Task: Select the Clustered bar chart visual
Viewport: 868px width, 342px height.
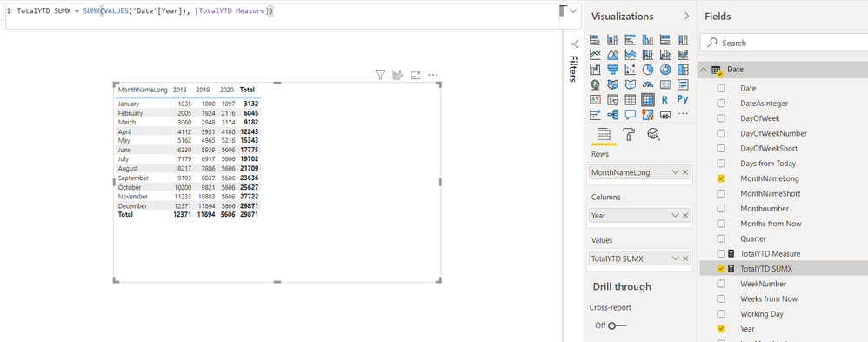Action: point(630,40)
